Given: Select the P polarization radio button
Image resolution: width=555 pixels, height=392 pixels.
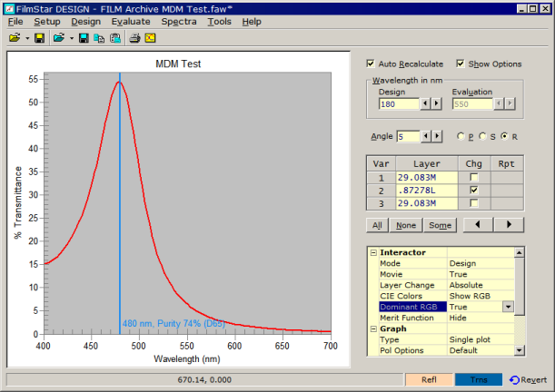Looking at the screenshot, I should (461, 136).
